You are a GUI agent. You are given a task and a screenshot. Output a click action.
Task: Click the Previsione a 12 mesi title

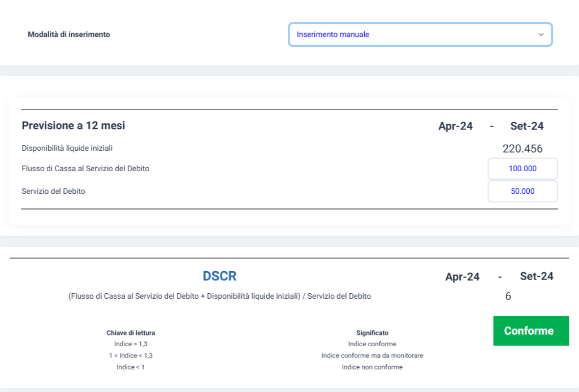74,125
